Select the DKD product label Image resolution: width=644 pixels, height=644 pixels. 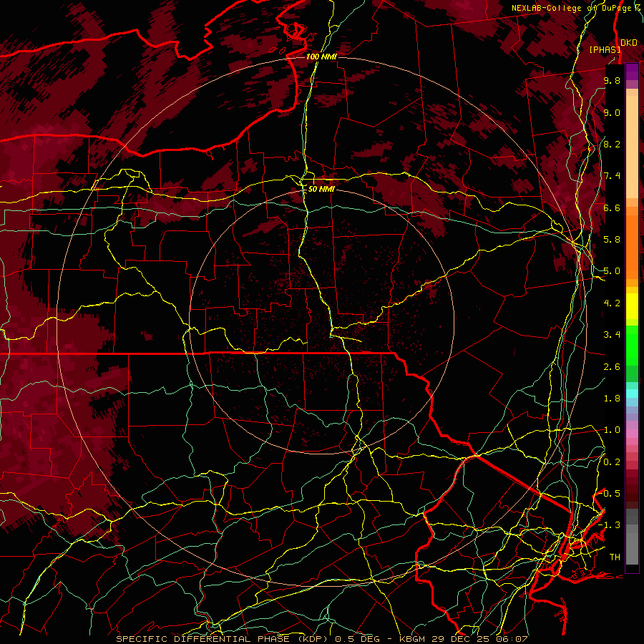click(x=629, y=43)
